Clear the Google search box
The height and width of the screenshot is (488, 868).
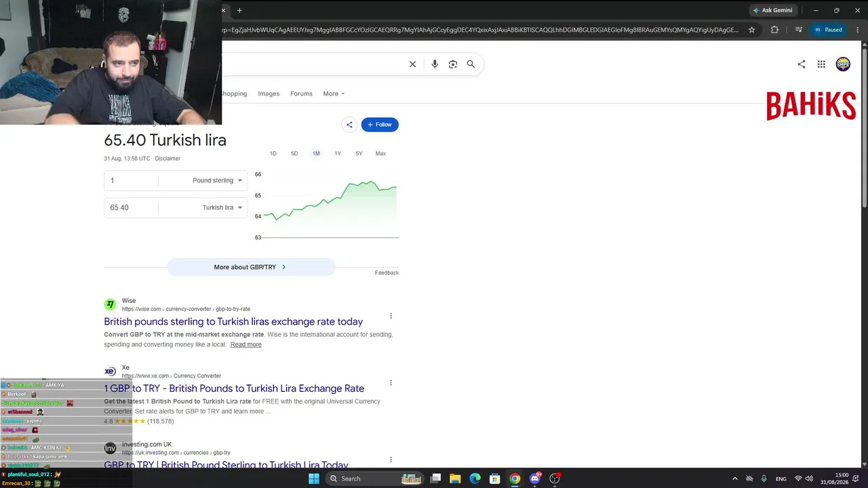[412, 64]
